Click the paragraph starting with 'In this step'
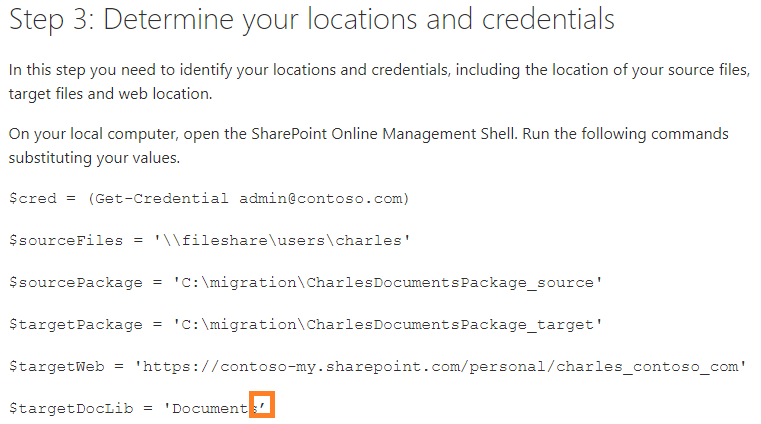 (380, 72)
